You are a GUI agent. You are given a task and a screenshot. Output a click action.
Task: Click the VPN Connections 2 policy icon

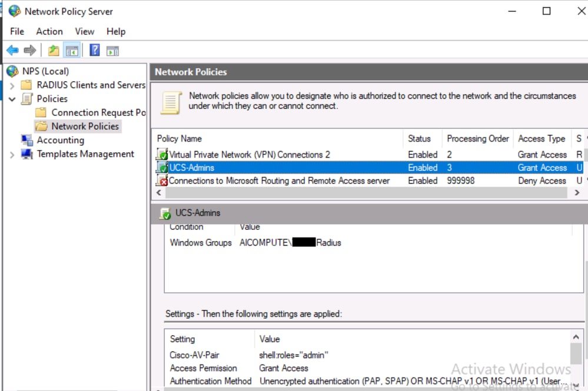point(162,154)
